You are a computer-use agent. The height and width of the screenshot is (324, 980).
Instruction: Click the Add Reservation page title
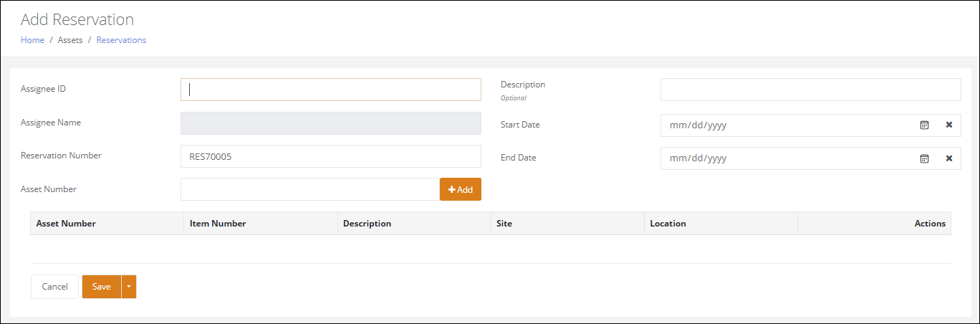[77, 19]
